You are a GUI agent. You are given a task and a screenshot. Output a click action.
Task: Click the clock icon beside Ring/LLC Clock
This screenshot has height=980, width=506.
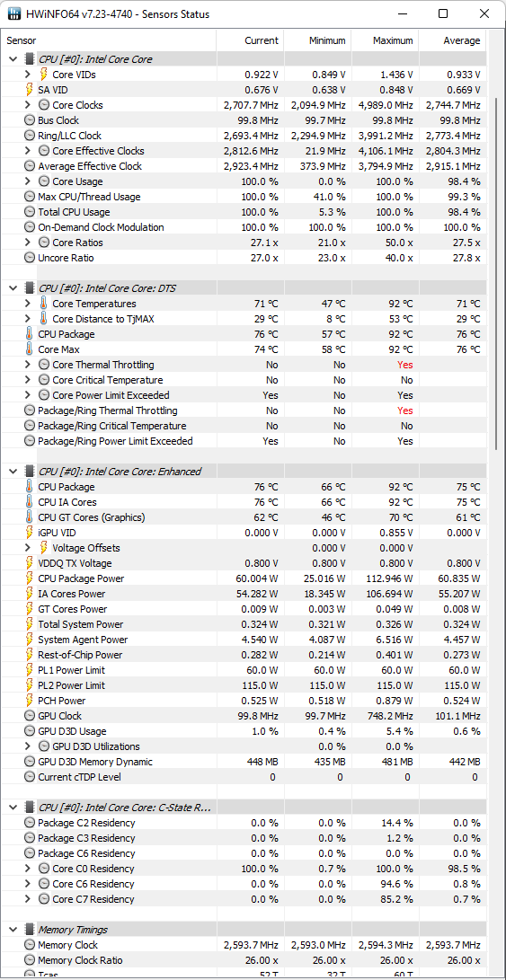click(30, 135)
